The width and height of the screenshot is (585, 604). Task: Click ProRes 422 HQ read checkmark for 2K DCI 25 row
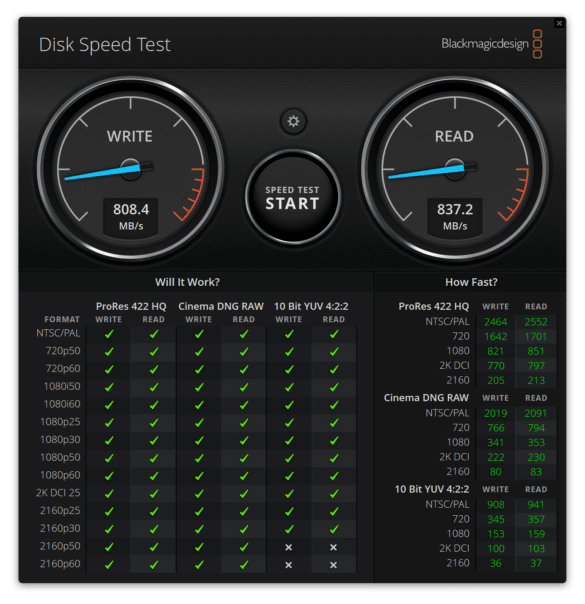(154, 493)
